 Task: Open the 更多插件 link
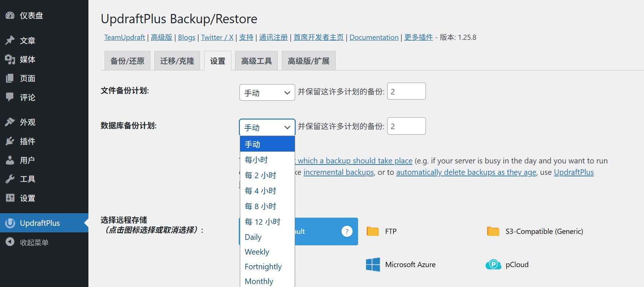coord(419,37)
